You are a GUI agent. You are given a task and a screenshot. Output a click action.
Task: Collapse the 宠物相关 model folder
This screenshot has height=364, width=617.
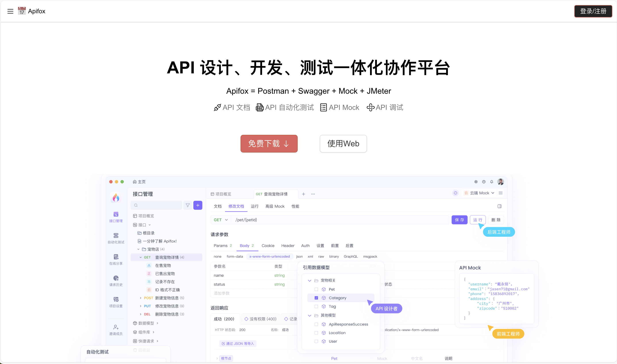coord(309,280)
